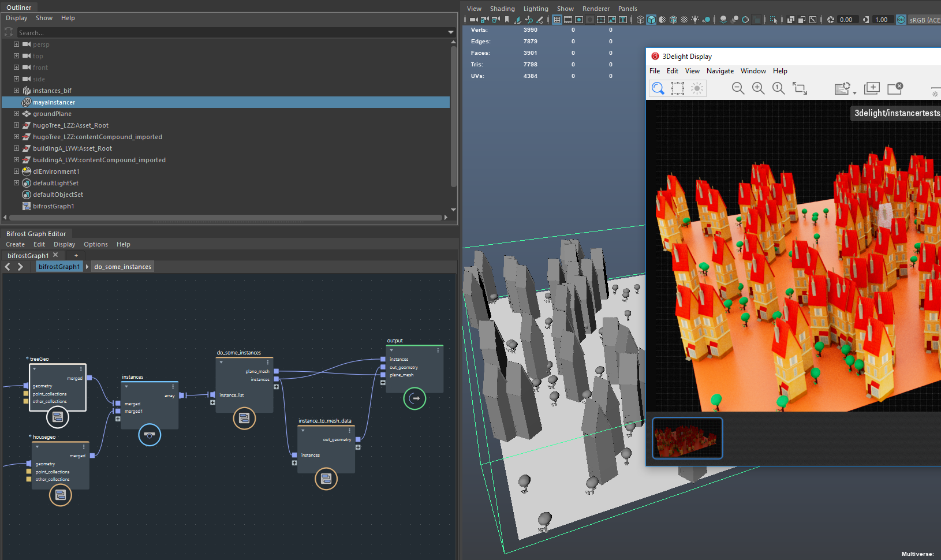Expand the instances_bif tree item
941x560 pixels.
pyautogui.click(x=16, y=91)
